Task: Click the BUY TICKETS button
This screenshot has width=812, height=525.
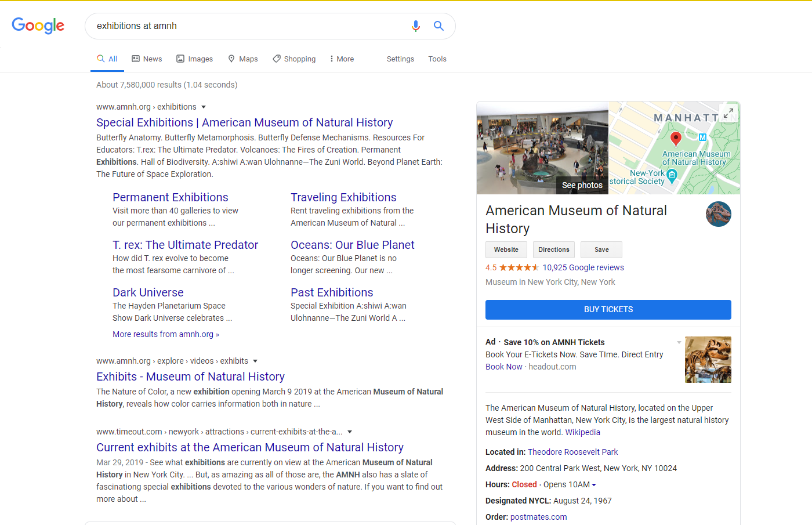Action: coord(608,310)
